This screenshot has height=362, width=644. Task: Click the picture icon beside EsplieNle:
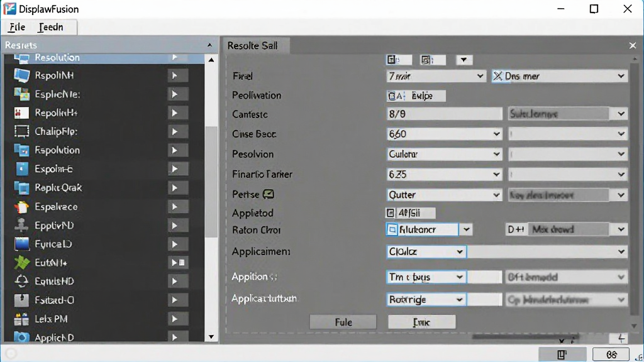point(21,94)
